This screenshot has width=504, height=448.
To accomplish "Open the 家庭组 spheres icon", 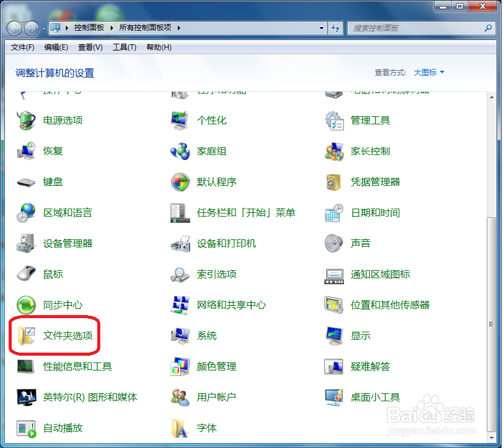I will [179, 151].
